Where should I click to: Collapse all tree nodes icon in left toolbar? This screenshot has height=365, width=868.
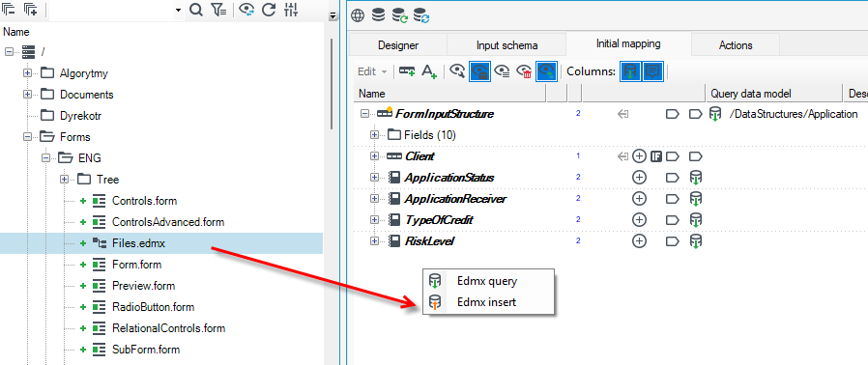pos(9,10)
